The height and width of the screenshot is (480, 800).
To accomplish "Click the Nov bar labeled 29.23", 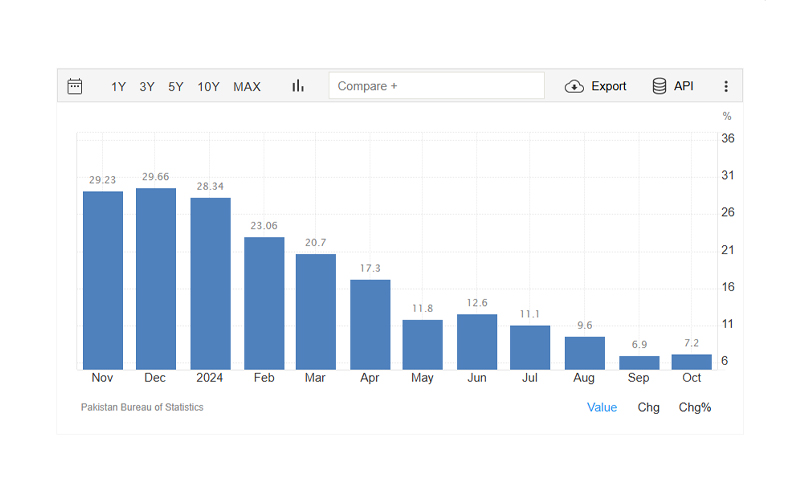I will click(x=103, y=281).
